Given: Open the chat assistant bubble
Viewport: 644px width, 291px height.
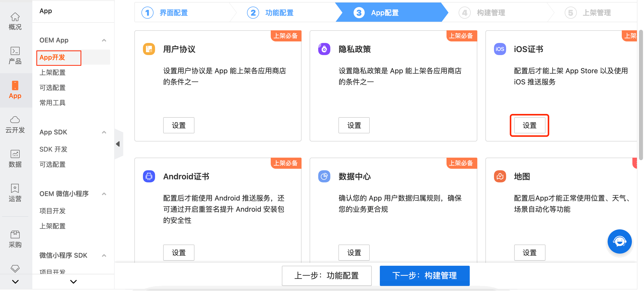Looking at the screenshot, I should pyautogui.click(x=619, y=241).
